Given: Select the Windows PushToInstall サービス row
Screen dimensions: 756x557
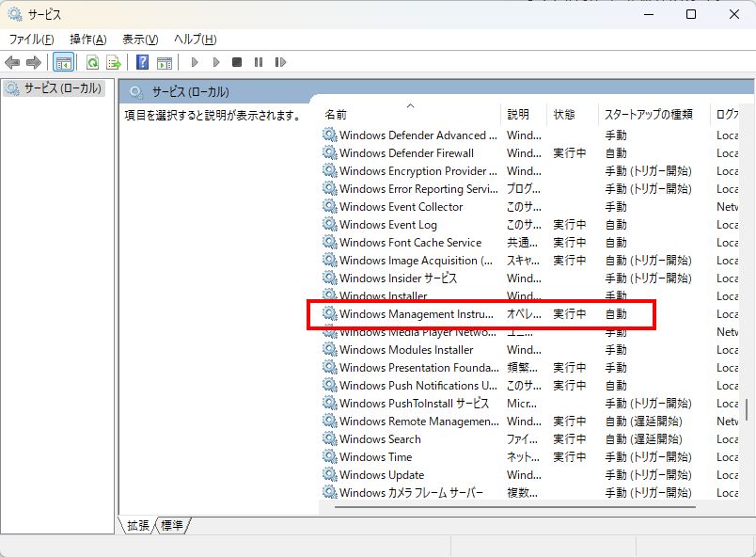Looking at the screenshot, I should 529,403.
